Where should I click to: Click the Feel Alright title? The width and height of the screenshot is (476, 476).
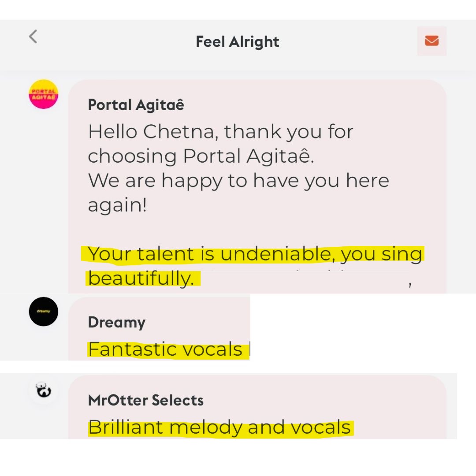point(238,41)
